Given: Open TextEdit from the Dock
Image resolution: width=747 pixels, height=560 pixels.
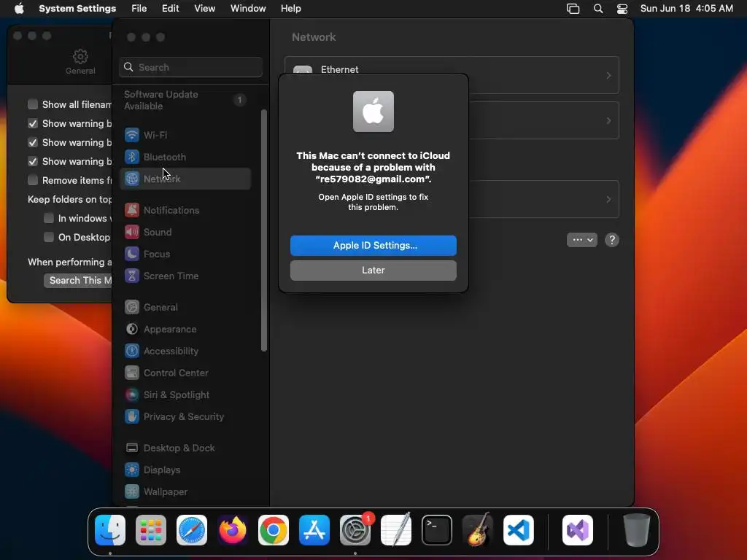Looking at the screenshot, I should click(396, 530).
